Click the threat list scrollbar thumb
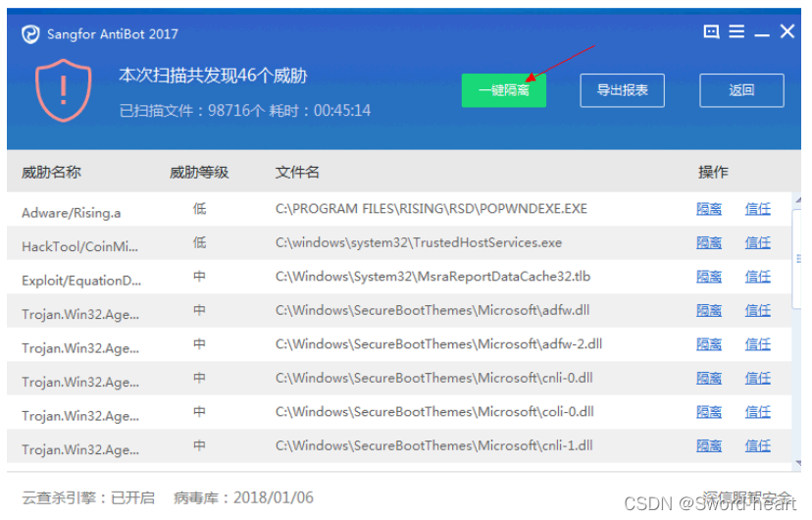 pos(797,259)
